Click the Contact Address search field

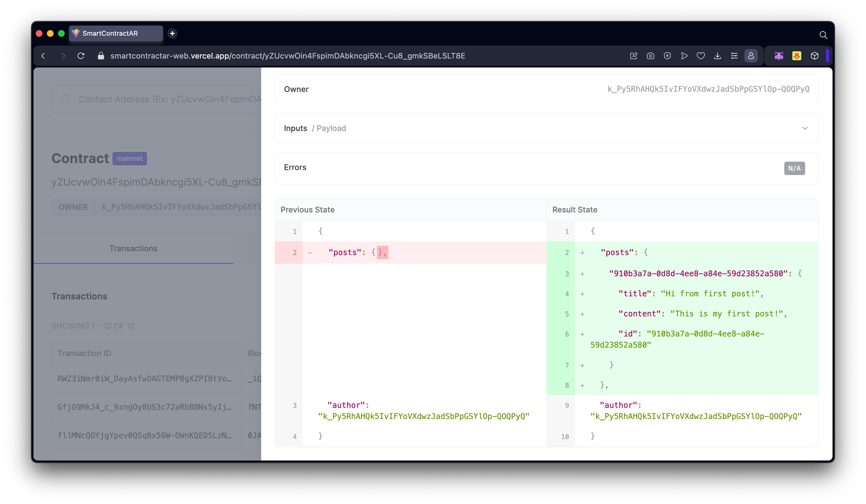tap(165, 99)
